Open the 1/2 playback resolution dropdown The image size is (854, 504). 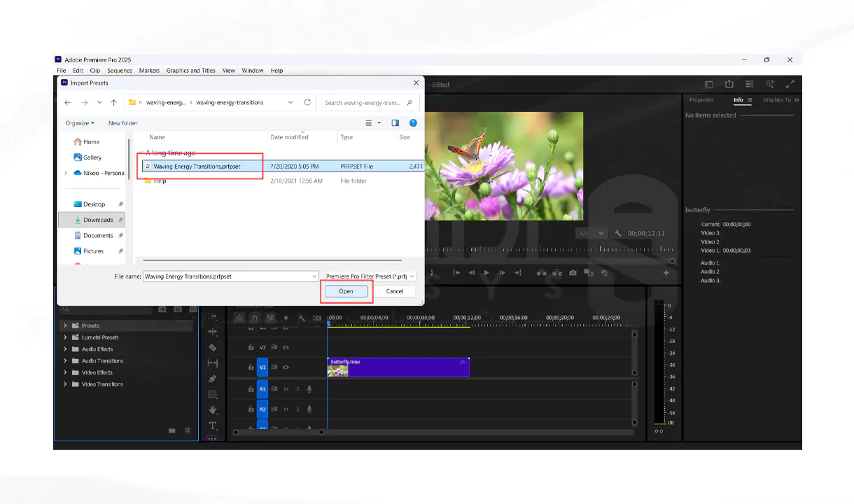pyautogui.click(x=592, y=233)
